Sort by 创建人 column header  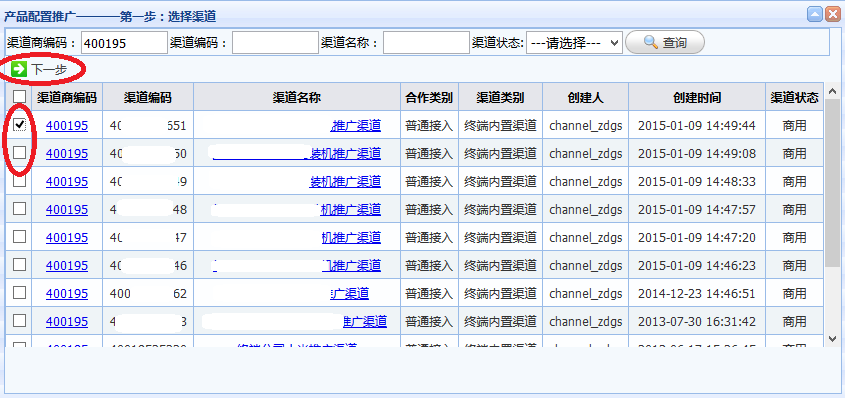click(x=586, y=97)
